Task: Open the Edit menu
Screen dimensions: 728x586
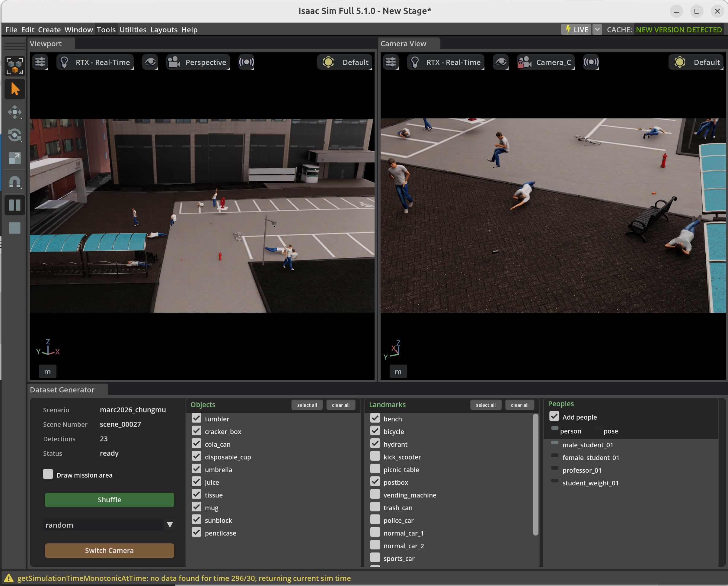Action: pyautogui.click(x=28, y=30)
